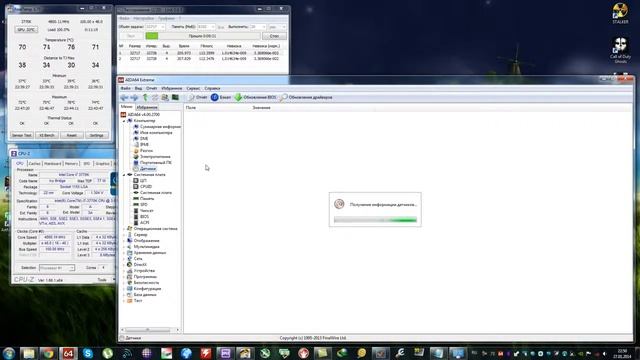Click the green up-arrow in AIDA64 toolbar
This screenshot has width=640, height=360.
(145, 98)
